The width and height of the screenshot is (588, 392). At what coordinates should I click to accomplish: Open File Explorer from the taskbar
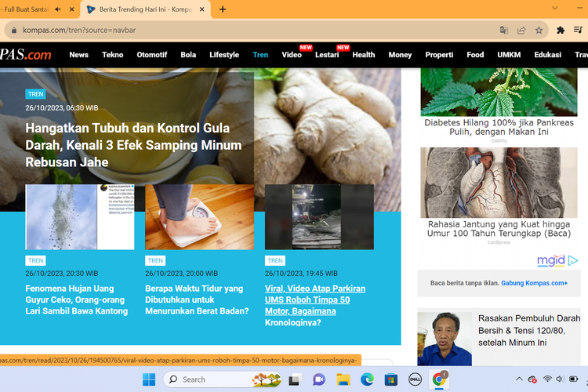tap(343, 379)
